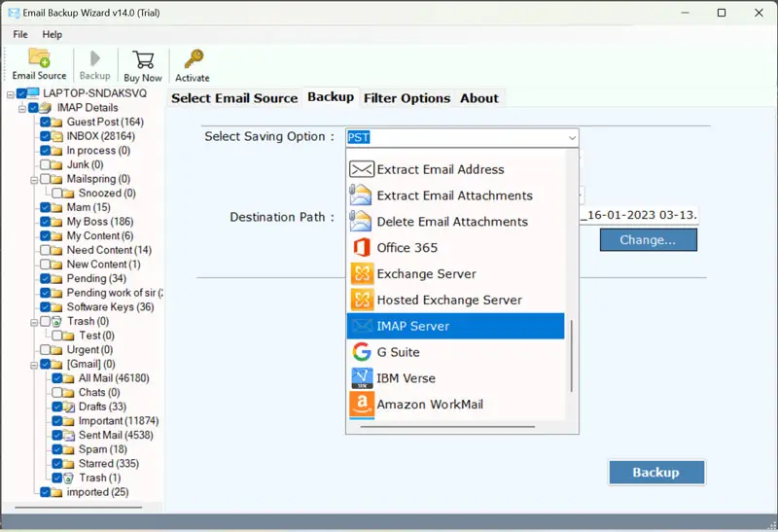
Task: Toggle the Sent Mail (4538) checkbox
Action: (x=57, y=436)
